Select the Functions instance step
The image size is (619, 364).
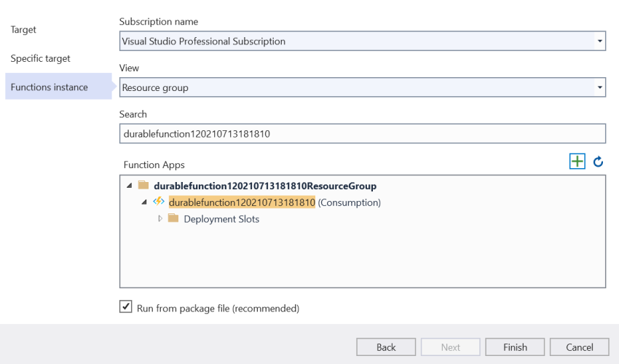pos(49,87)
